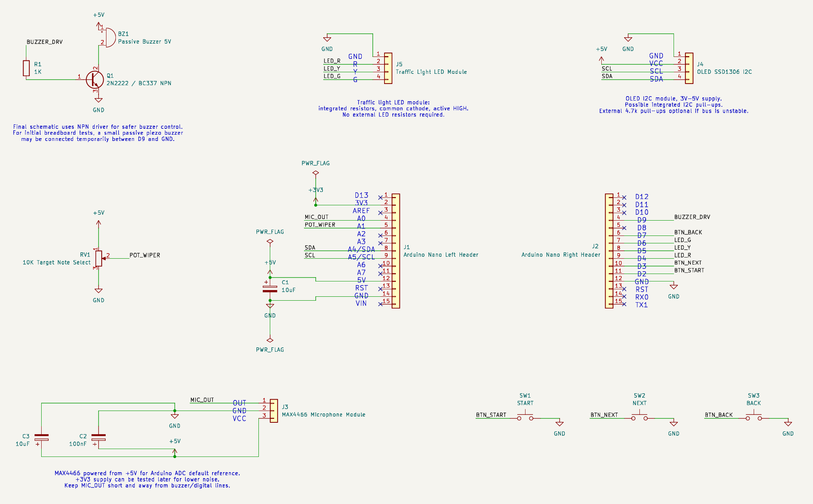This screenshot has height=504, width=813.
Task: Click the PWR_FLAG symbol above +3V3
Action: click(x=315, y=173)
